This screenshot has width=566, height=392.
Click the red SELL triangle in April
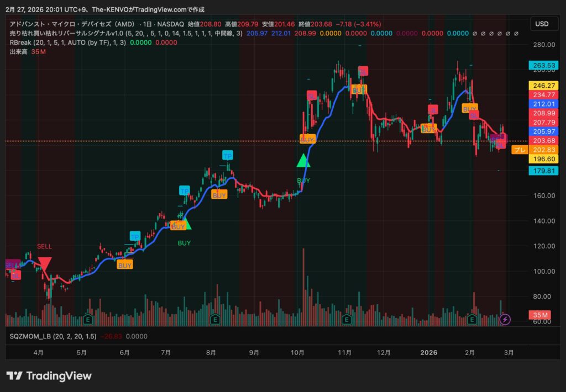click(x=45, y=265)
